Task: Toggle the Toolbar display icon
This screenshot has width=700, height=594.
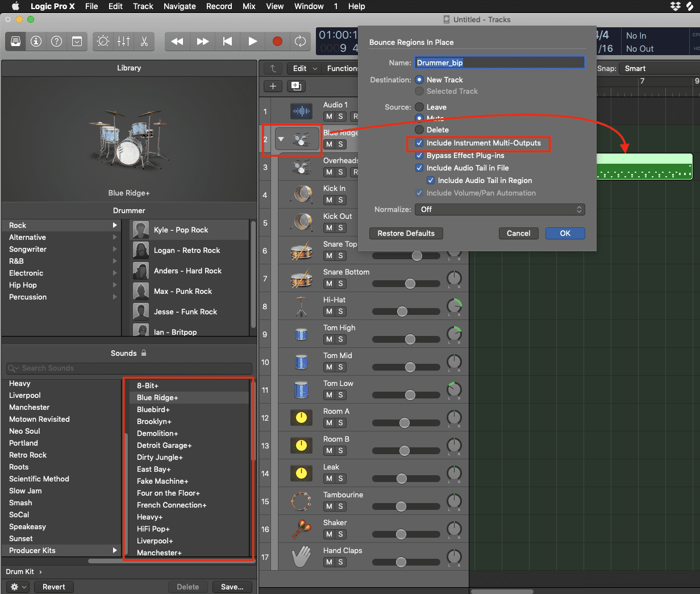Action: [77, 41]
